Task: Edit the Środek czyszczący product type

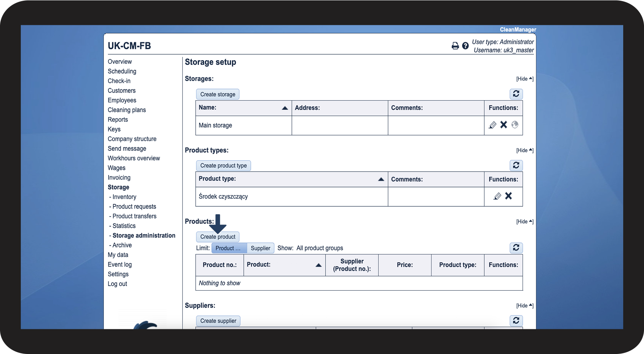Action: tap(497, 196)
